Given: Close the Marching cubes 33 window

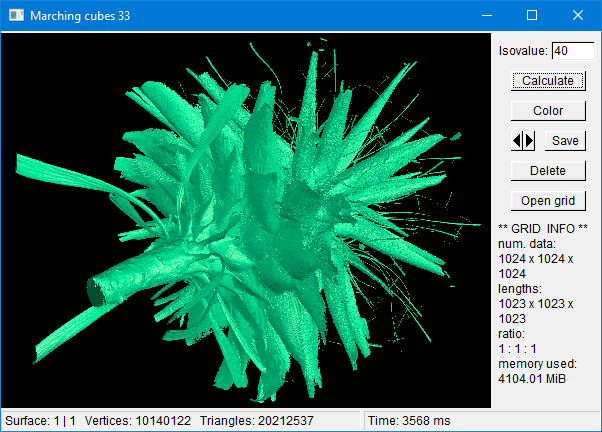Looking at the screenshot, I should pos(578,16).
